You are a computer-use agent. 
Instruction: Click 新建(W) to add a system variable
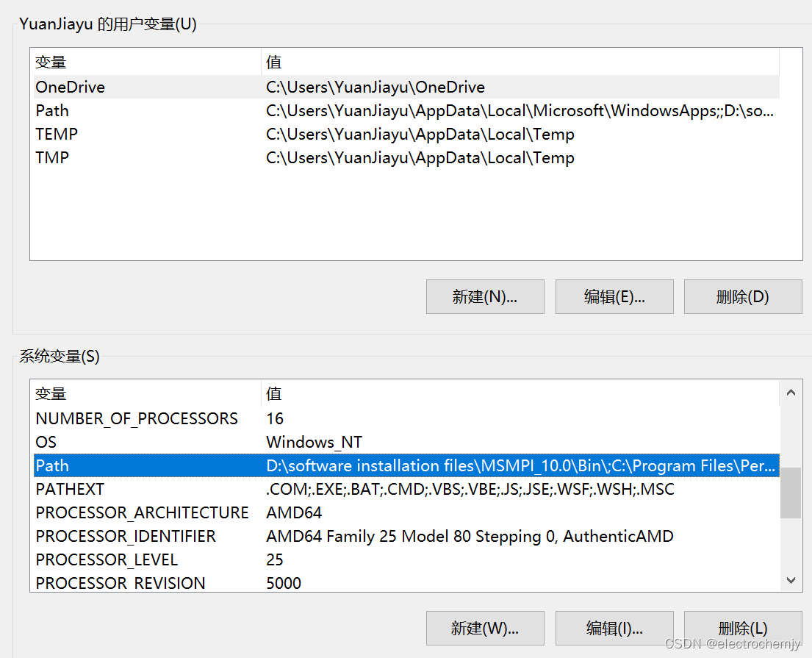click(x=484, y=628)
